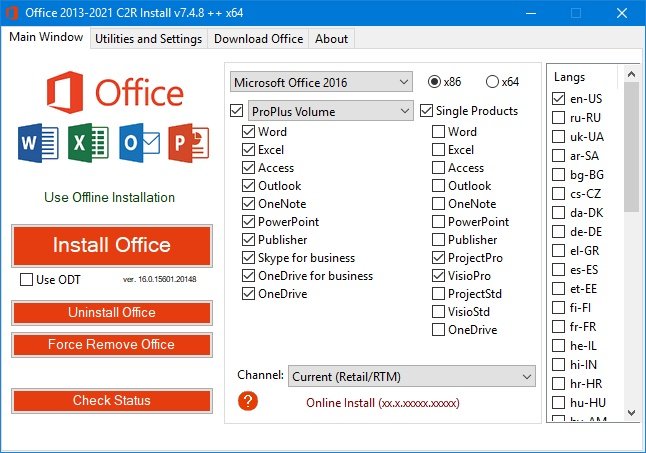Uncheck the Skype for business component
This screenshot has height=453, width=646.
[248, 258]
